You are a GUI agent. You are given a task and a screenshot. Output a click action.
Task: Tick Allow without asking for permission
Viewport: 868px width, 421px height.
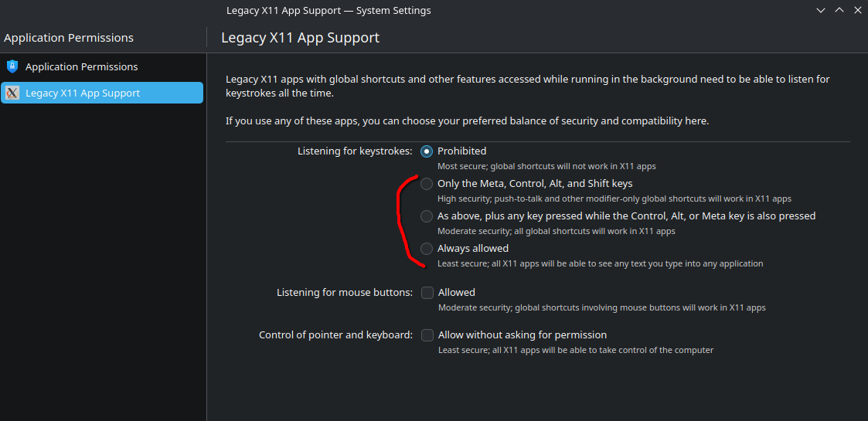point(427,335)
